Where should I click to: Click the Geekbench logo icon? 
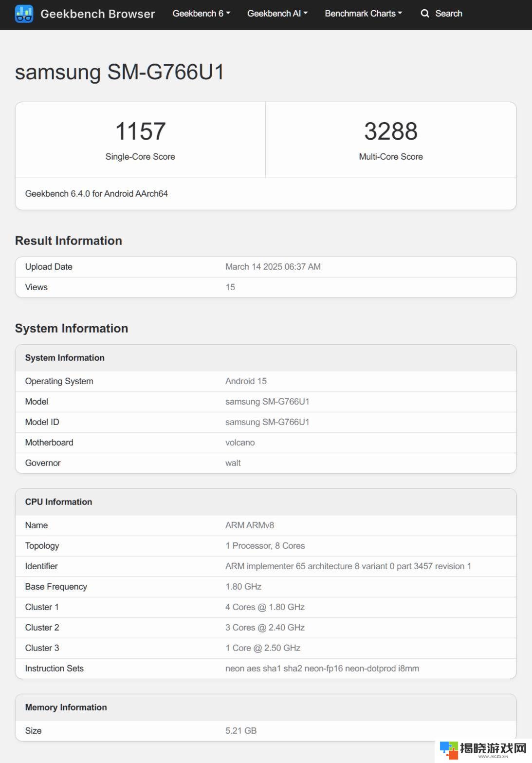(x=24, y=14)
